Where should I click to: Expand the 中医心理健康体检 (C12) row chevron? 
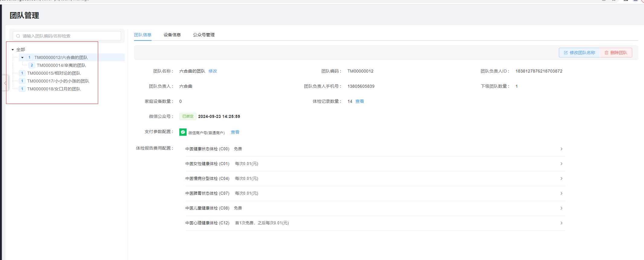point(561,223)
